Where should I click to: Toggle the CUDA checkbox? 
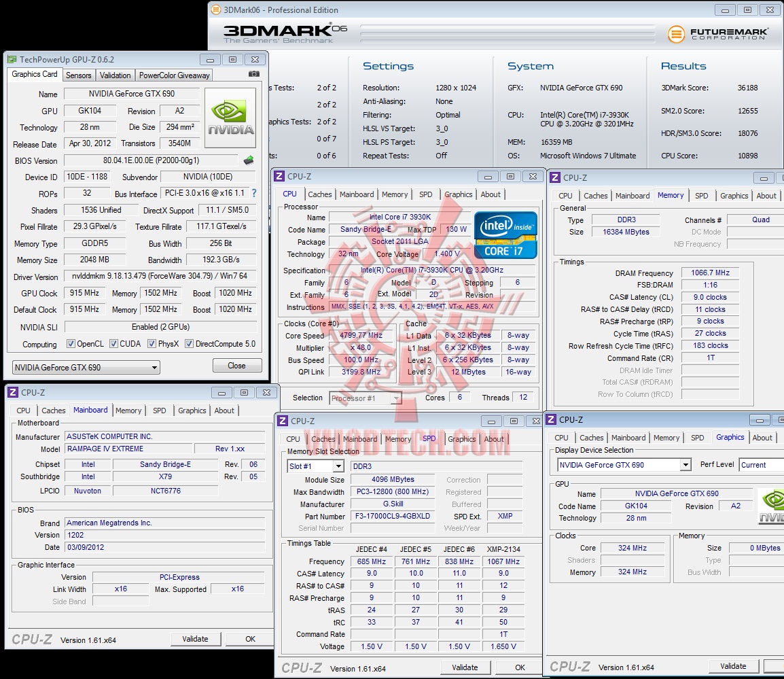click(114, 344)
